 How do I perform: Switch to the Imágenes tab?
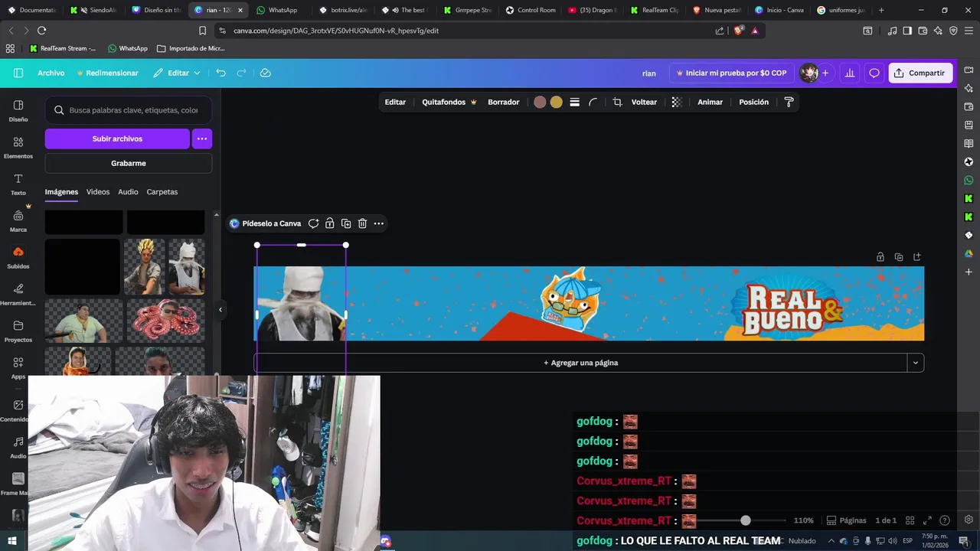point(61,192)
